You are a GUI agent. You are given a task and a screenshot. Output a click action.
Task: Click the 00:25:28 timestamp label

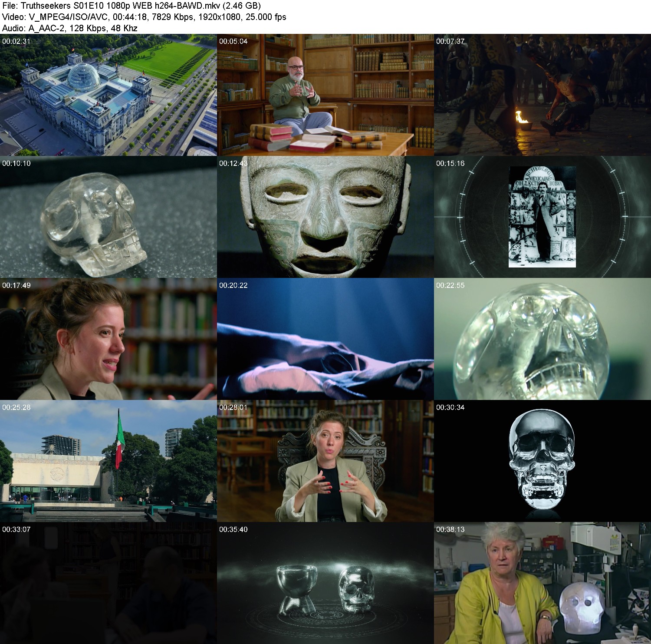(16, 407)
